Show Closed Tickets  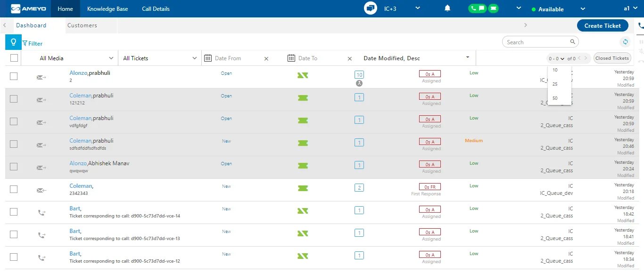tap(612, 58)
